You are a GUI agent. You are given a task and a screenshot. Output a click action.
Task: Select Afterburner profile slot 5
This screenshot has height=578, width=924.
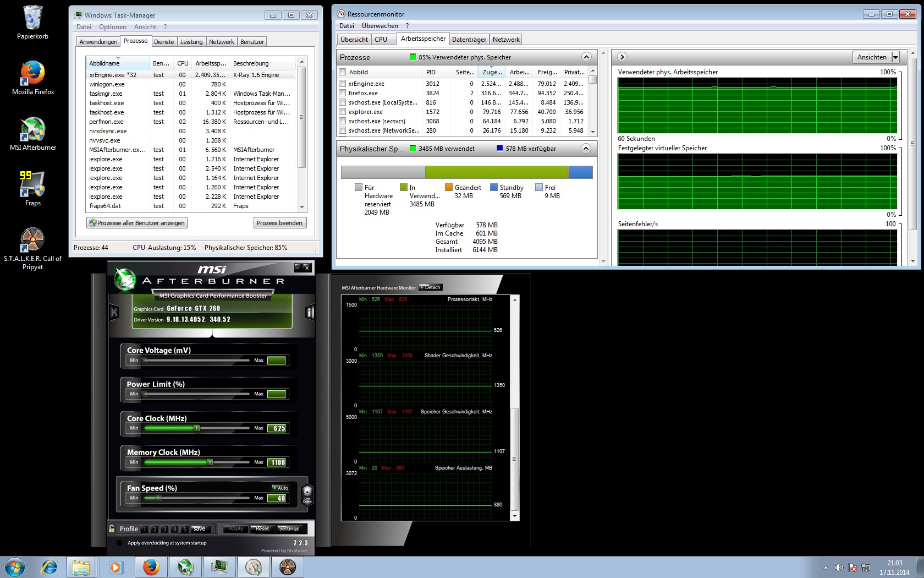point(184,529)
